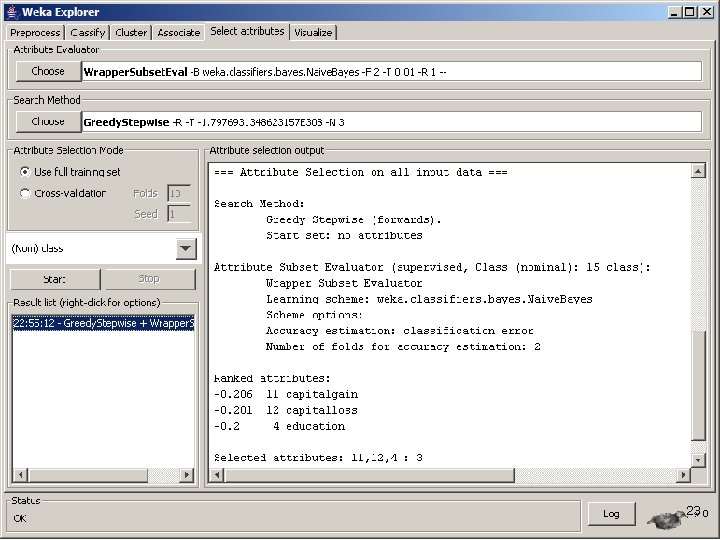
Task: Open the (Nom) class dropdown
Action: tap(186, 248)
